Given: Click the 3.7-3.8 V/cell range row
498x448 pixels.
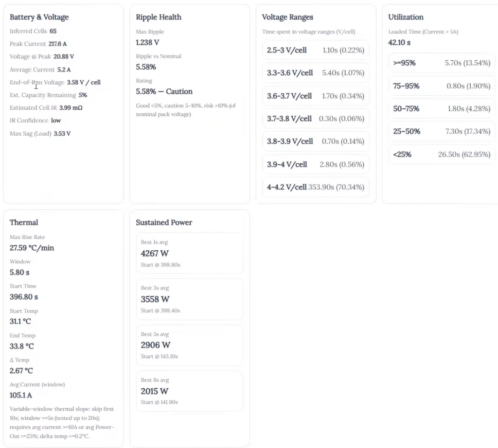Looking at the screenshot, I should (316, 119).
